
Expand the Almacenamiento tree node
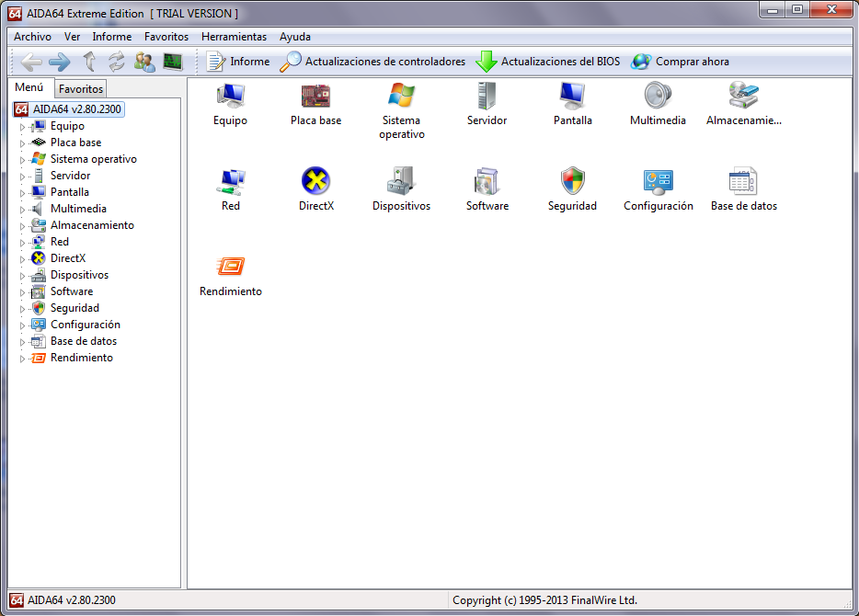[22, 226]
